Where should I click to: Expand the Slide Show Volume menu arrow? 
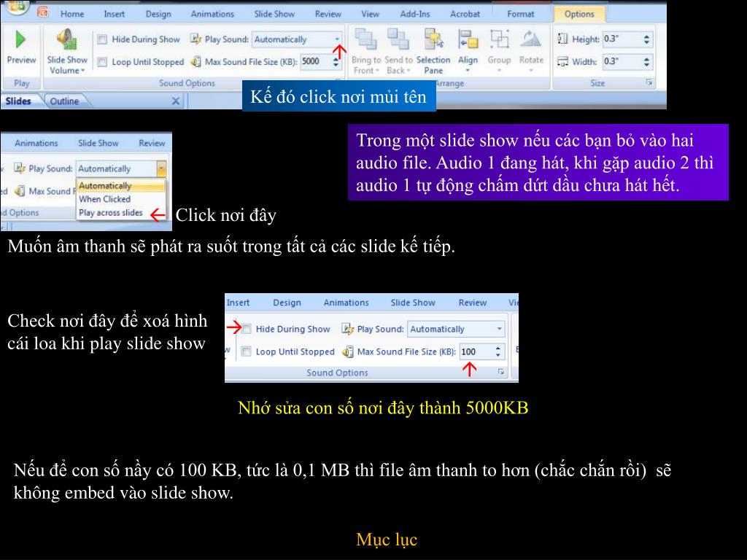tap(82, 71)
